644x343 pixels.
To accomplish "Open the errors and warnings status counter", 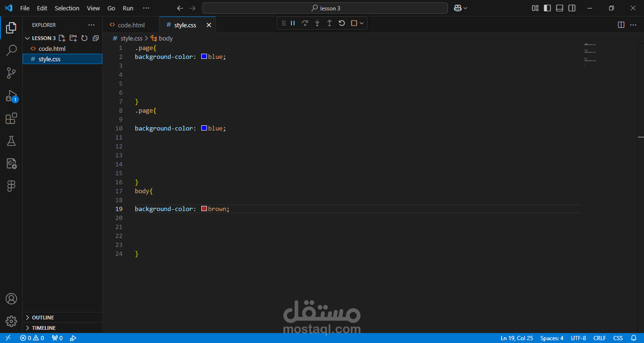I will point(32,338).
